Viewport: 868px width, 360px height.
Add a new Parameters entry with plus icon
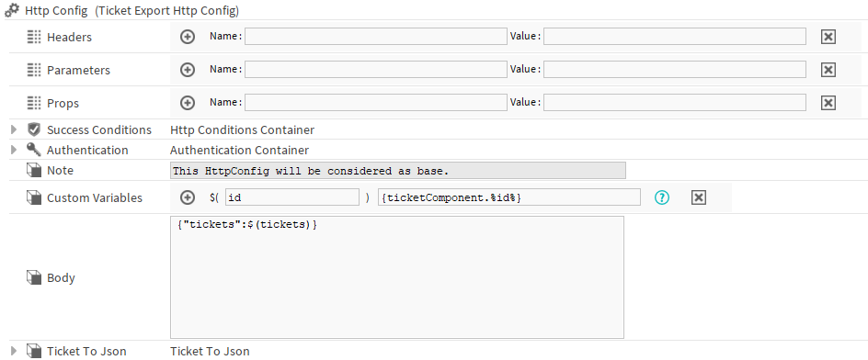click(x=188, y=70)
